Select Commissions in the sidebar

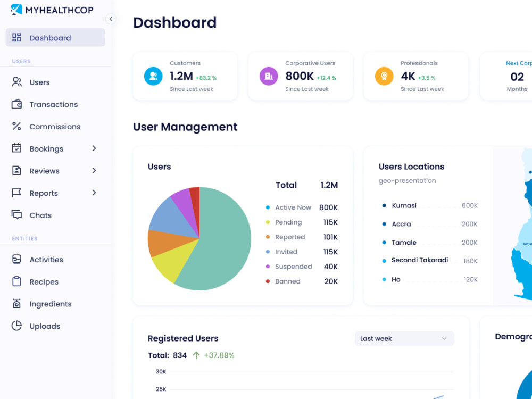55,127
